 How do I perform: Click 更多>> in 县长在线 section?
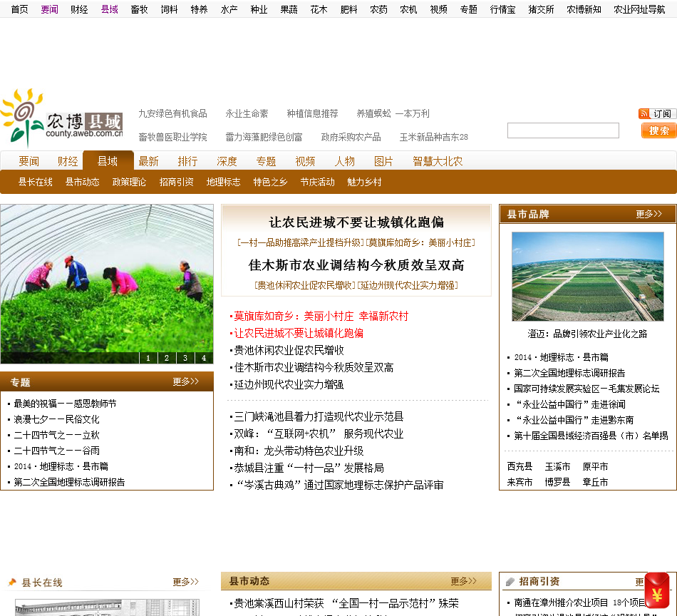point(186,582)
